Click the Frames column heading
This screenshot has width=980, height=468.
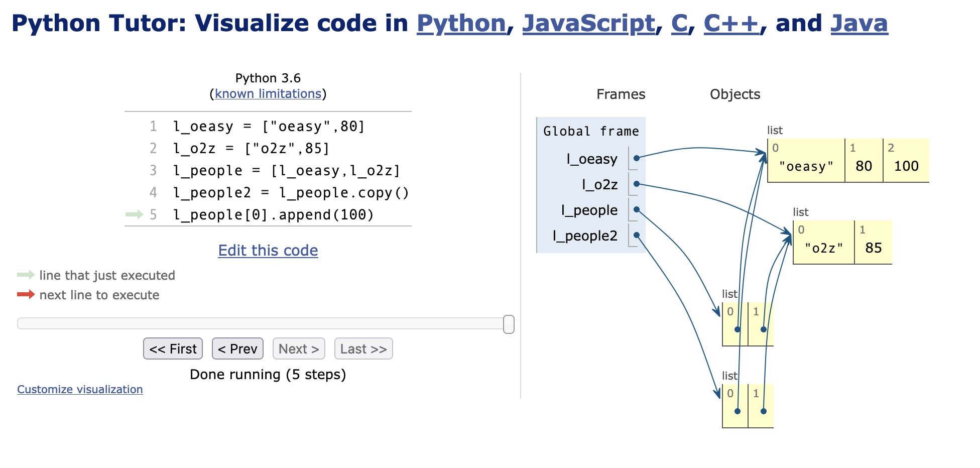(x=621, y=94)
